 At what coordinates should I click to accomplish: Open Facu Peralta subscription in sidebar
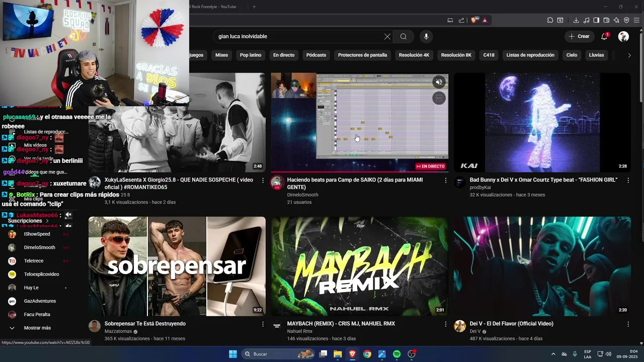click(x=37, y=315)
